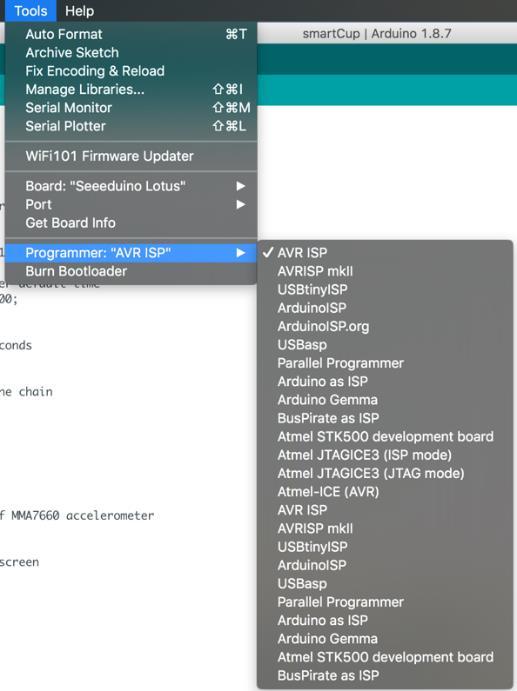517x691 pixels.
Task: Select unchecked AVR ISP below Atmel-ICE
Action: tap(385, 510)
